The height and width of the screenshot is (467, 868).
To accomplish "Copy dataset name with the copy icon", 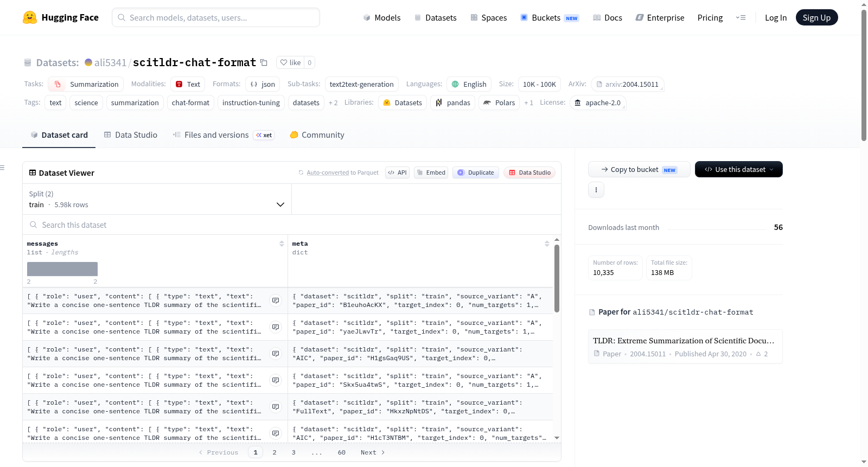I will [x=264, y=62].
